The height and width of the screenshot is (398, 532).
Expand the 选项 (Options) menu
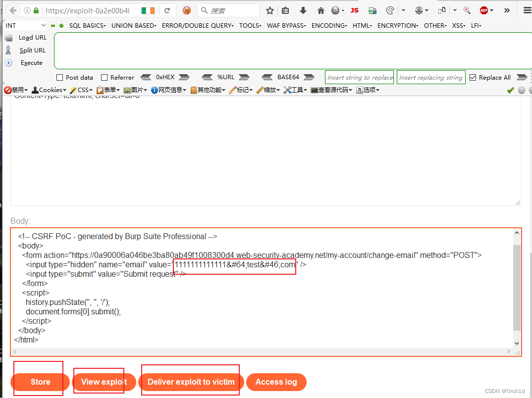[368, 90]
